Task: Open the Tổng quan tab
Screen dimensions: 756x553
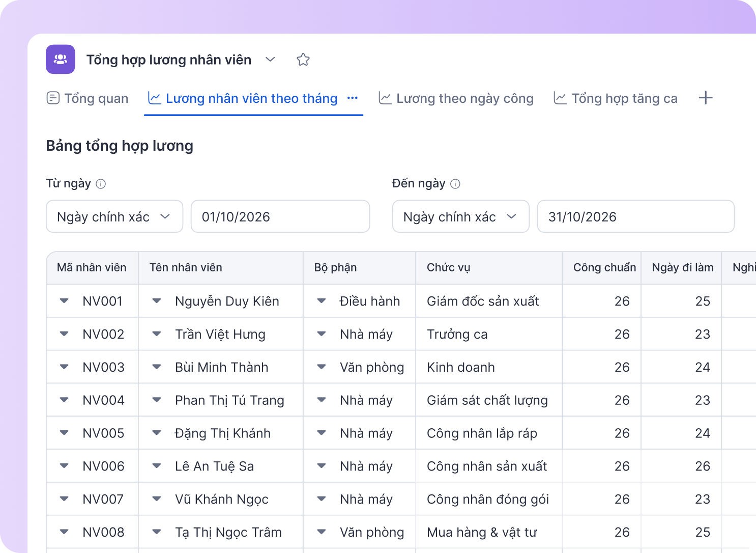Action: (x=88, y=98)
